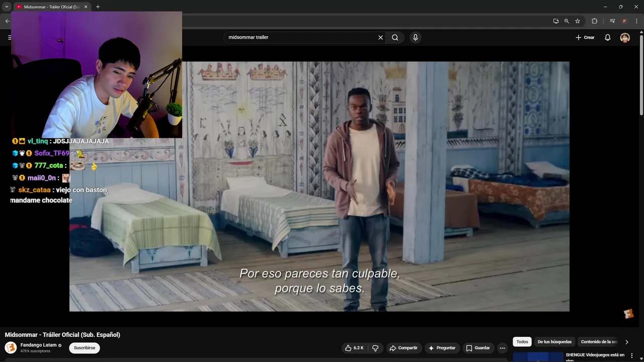644x362 pixels.
Task: Click the streamer webcam overlay
Action: 97,74
